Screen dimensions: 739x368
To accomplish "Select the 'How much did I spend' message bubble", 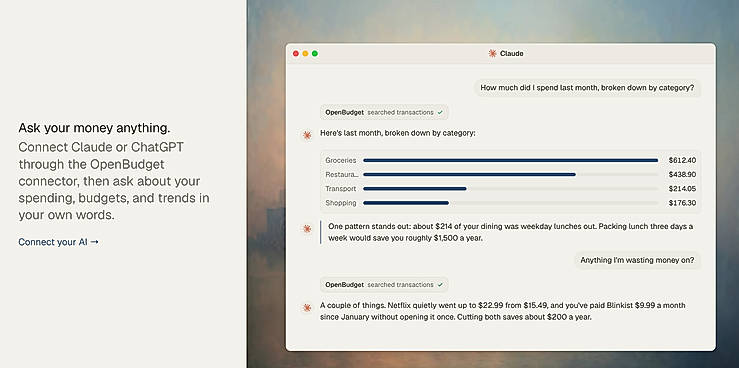I will tap(587, 88).
